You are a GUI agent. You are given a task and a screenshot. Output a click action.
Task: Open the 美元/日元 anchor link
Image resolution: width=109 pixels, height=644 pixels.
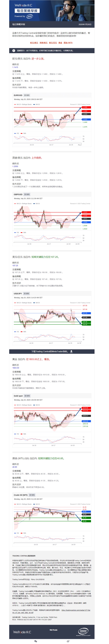53,43
